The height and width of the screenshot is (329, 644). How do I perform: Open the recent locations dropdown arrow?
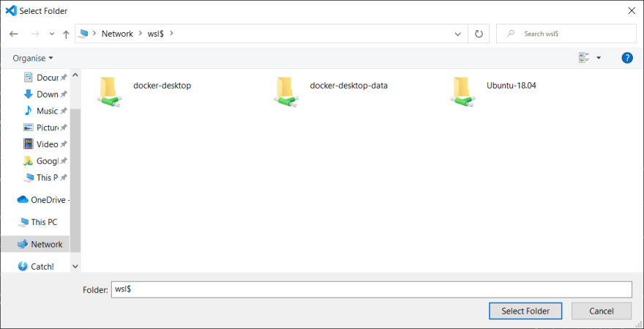click(x=52, y=34)
